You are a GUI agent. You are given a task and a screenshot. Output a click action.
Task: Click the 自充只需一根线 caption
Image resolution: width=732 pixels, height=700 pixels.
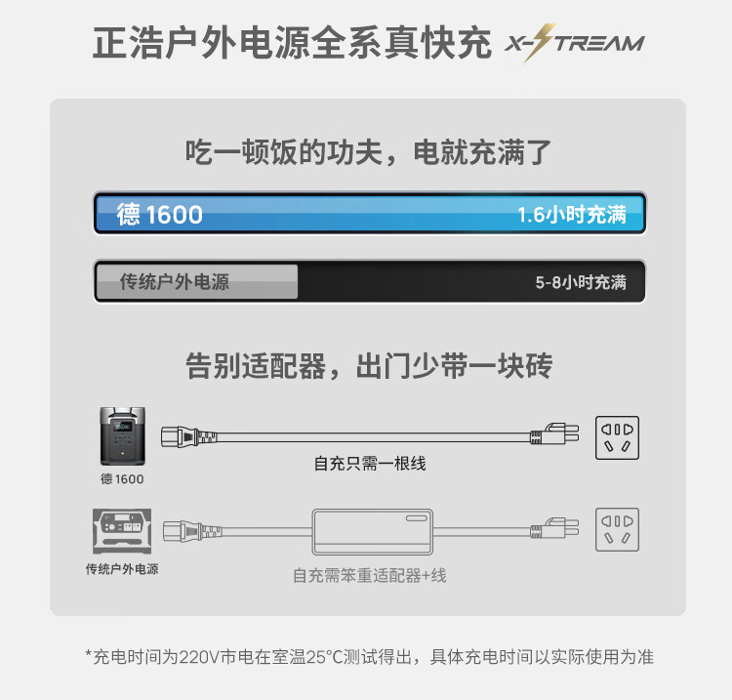pos(370,464)
